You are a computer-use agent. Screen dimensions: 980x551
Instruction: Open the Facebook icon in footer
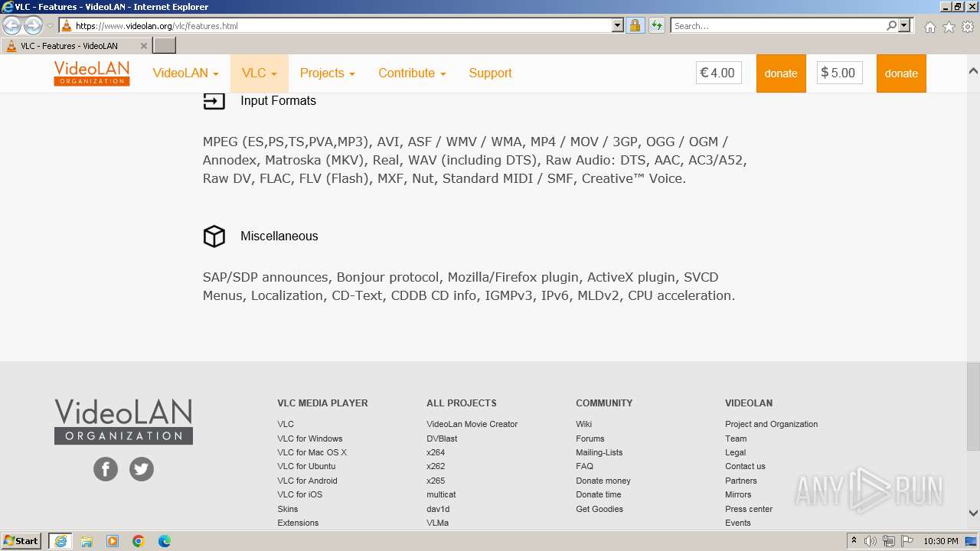coord(106,469)
